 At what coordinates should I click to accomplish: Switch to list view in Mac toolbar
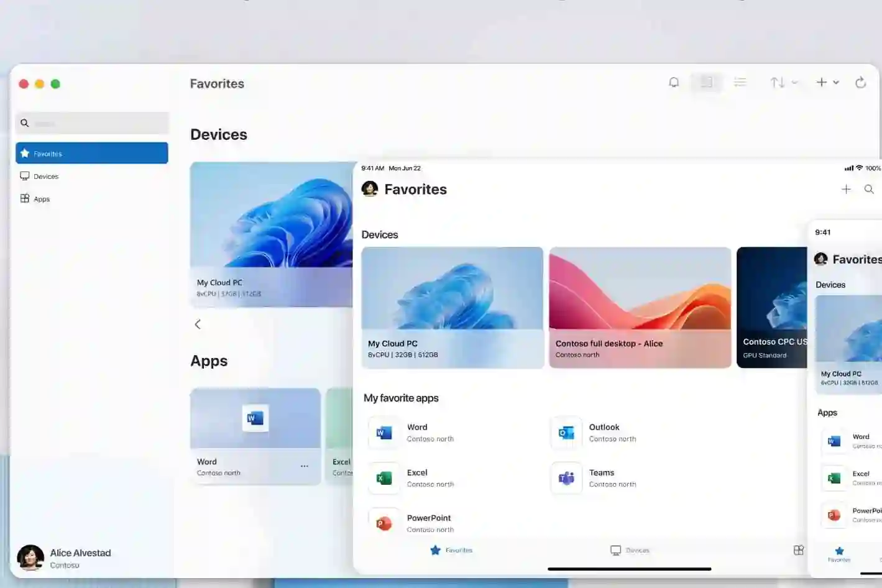740,82
